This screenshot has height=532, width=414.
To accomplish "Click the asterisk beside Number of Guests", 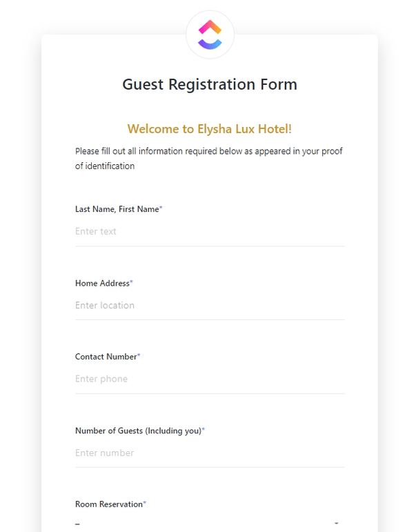I will (x=204, y=431).
